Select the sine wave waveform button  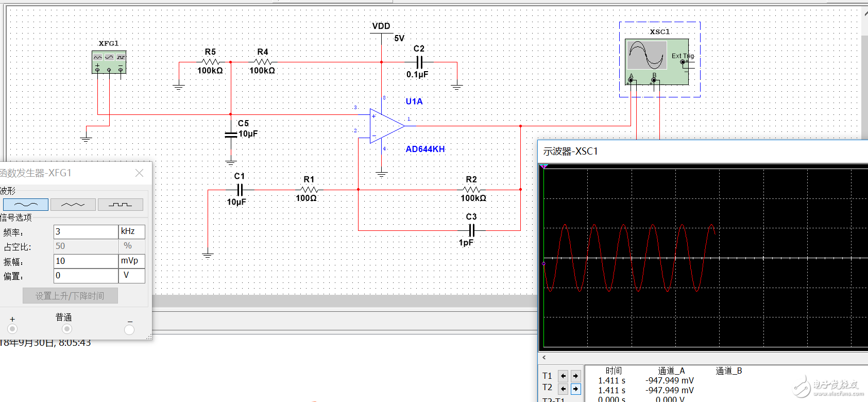(x=26, y=205)
